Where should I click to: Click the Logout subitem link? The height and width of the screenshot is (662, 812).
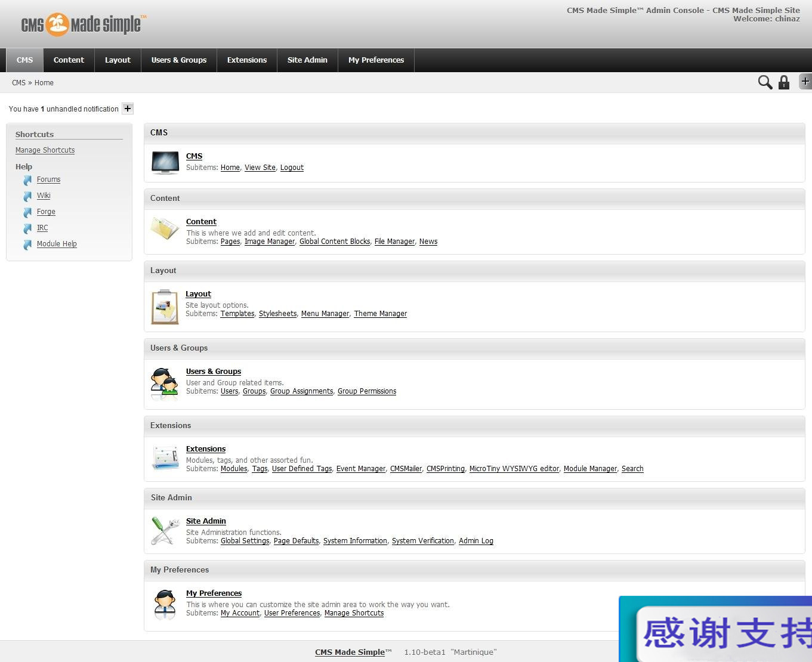(292, 168)
